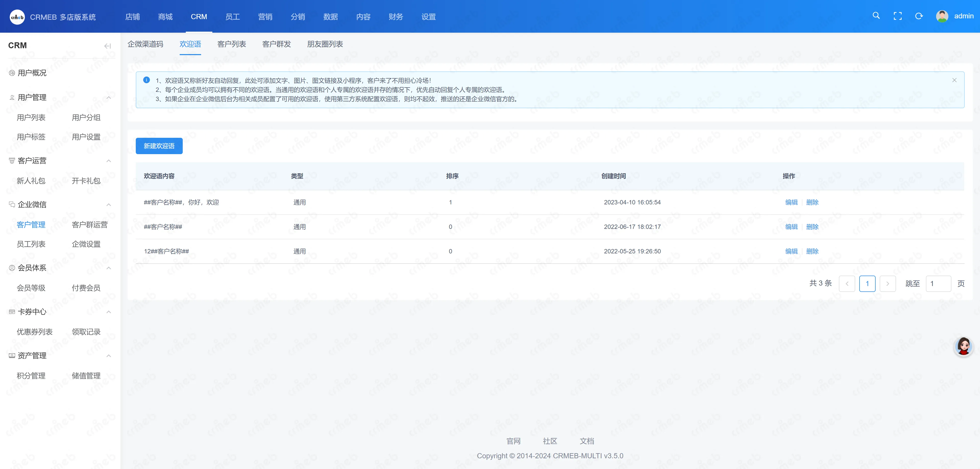The width and height of the screenshot is (980, 469).
Task: Open 用户分组 in sidebar
Action: click(x=86, y=118)
